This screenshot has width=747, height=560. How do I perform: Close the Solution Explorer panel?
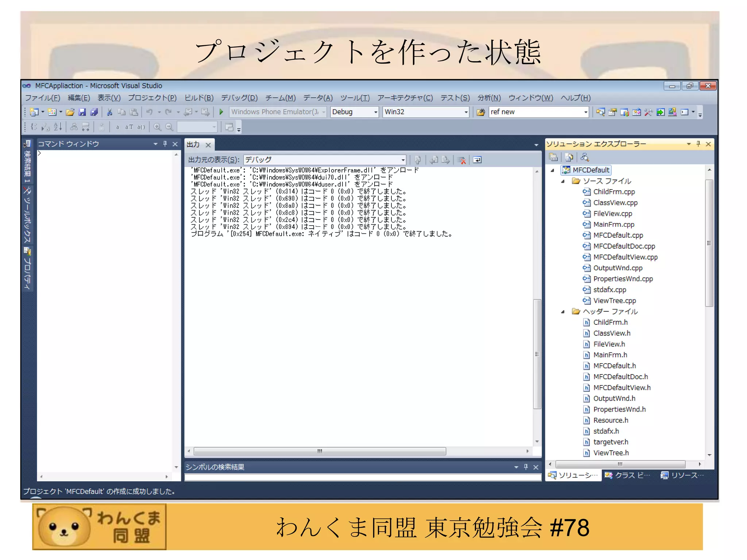pyautogui.click(x=708, y=144)
